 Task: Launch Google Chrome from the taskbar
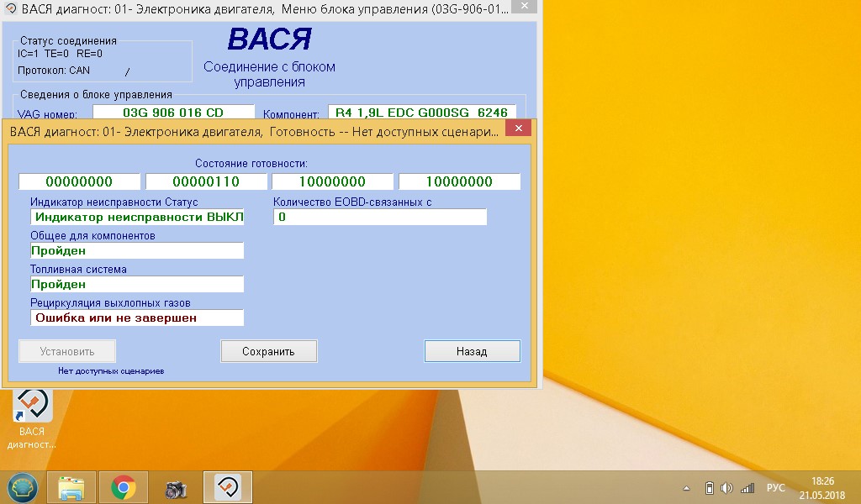[x=124, y=487]
